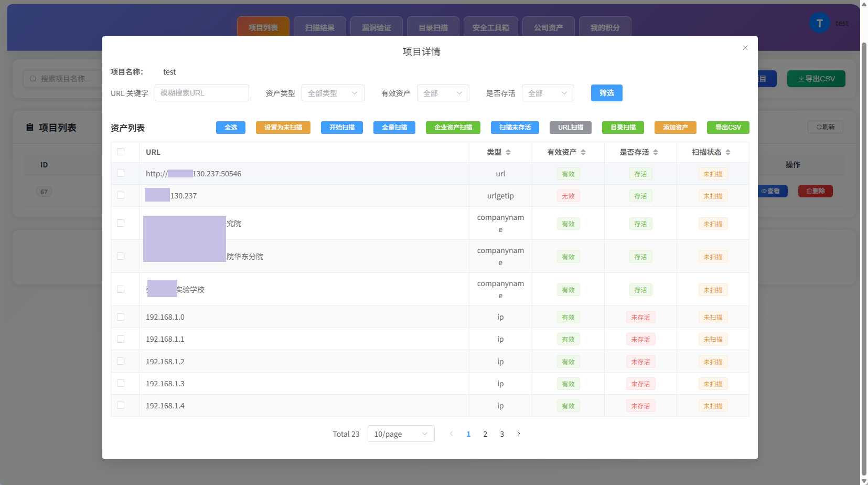
Task: Click the 筛选 filter button
Action: click(607, 93)
